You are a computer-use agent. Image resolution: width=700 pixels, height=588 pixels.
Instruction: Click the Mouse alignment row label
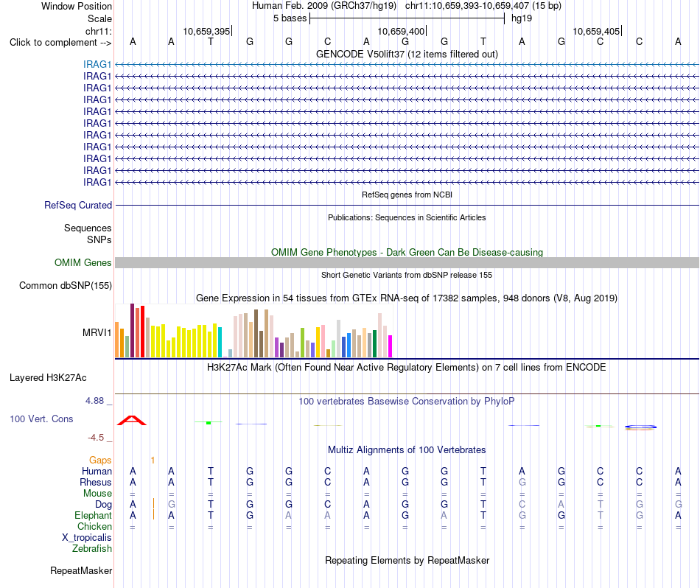(97, 494)
